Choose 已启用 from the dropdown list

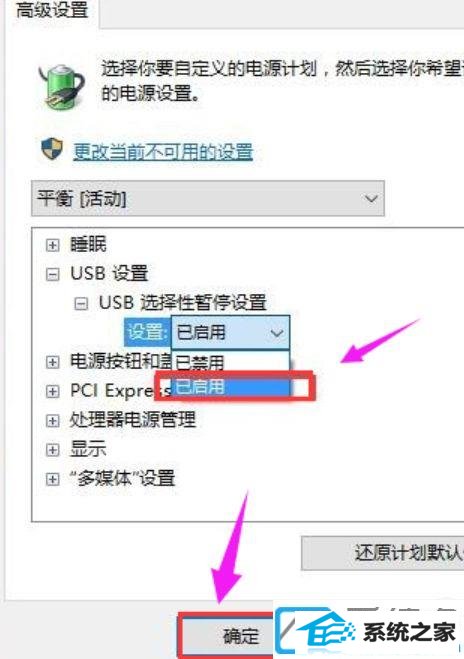coord(230,386)
